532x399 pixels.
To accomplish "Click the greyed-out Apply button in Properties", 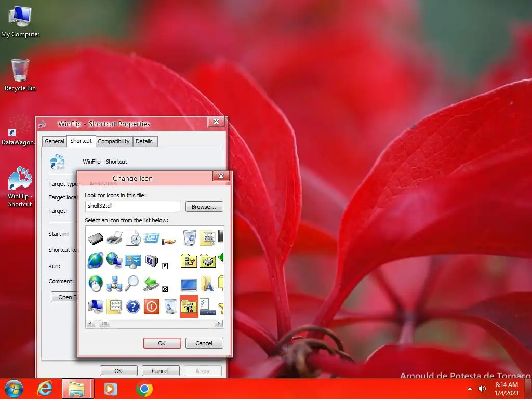I will 203,371.
